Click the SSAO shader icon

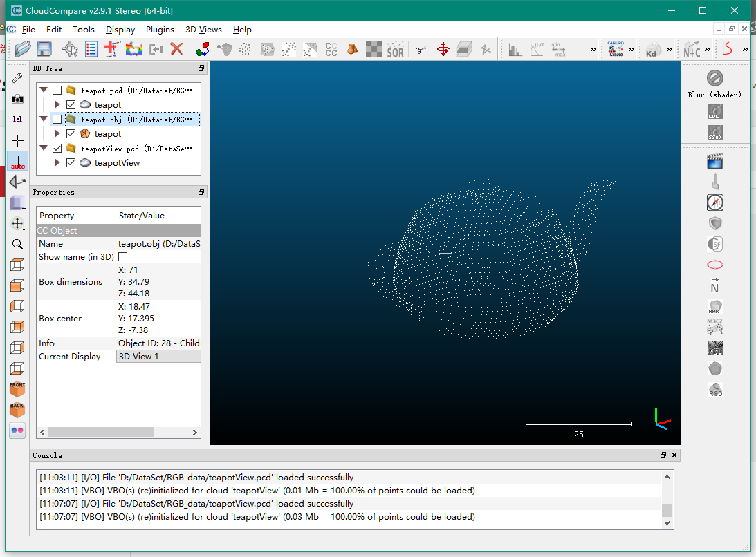tap(715, 133)
